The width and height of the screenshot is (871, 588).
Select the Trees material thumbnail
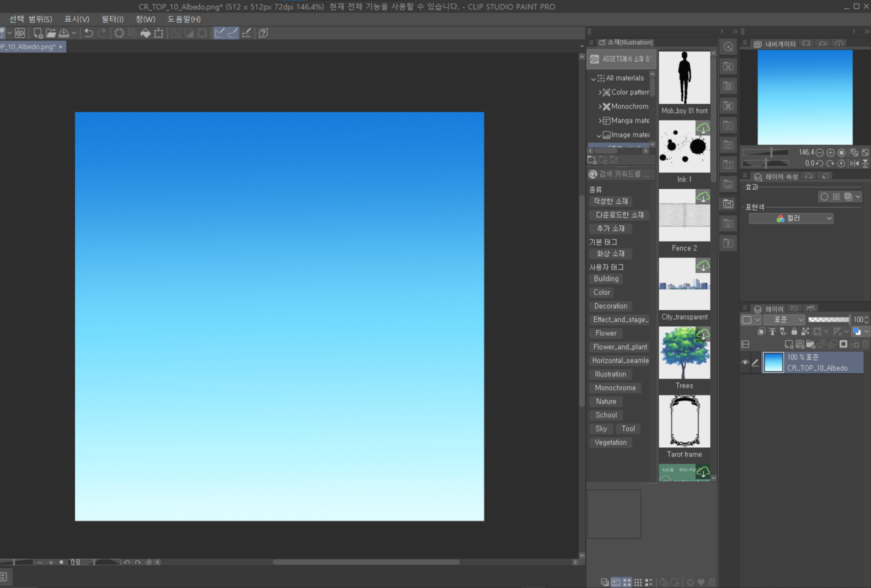[684, 353]
